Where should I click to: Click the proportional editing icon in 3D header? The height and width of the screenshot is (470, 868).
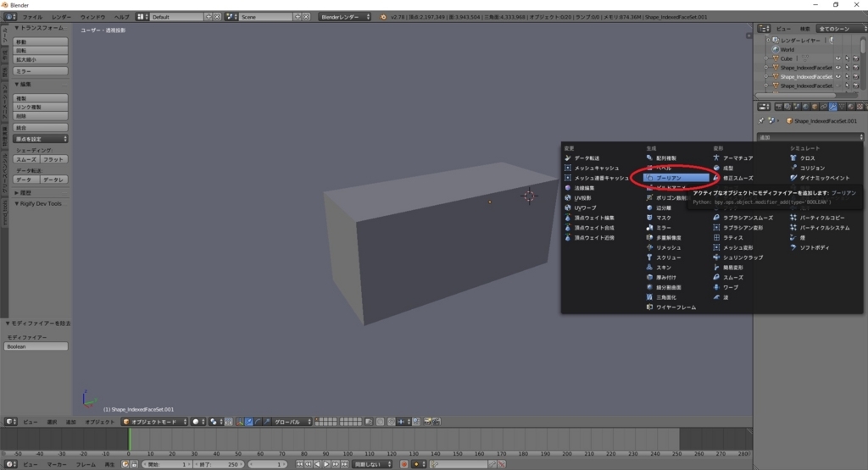click(381, 422)
